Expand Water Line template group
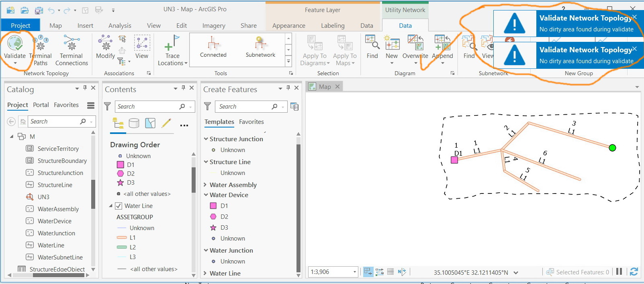 tap(206, 273)
